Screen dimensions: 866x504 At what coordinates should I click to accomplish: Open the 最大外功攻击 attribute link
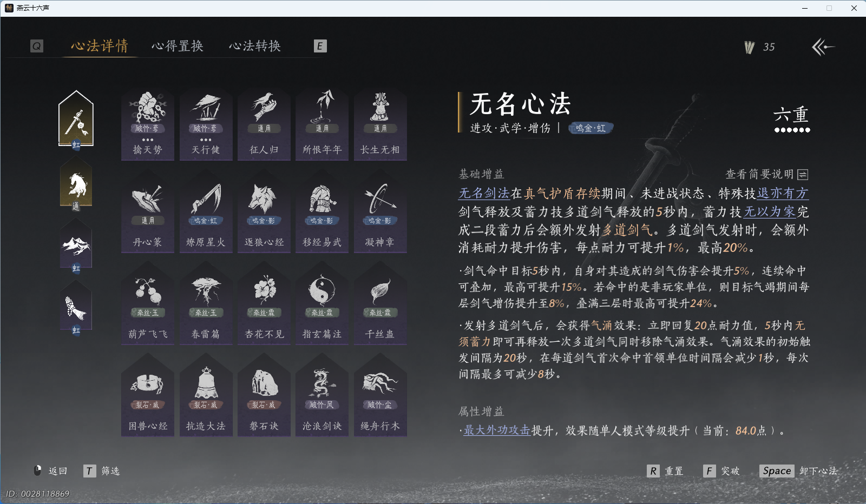pos(496,431)
